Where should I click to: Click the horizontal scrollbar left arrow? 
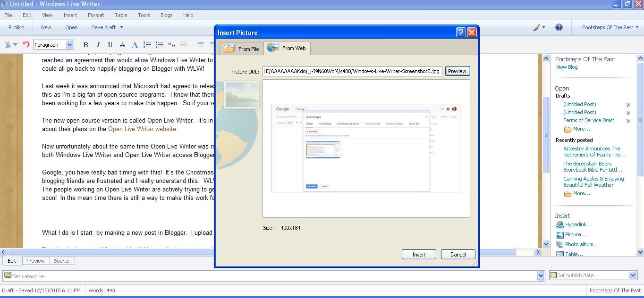pyautogui.click(x=3, y=252)
